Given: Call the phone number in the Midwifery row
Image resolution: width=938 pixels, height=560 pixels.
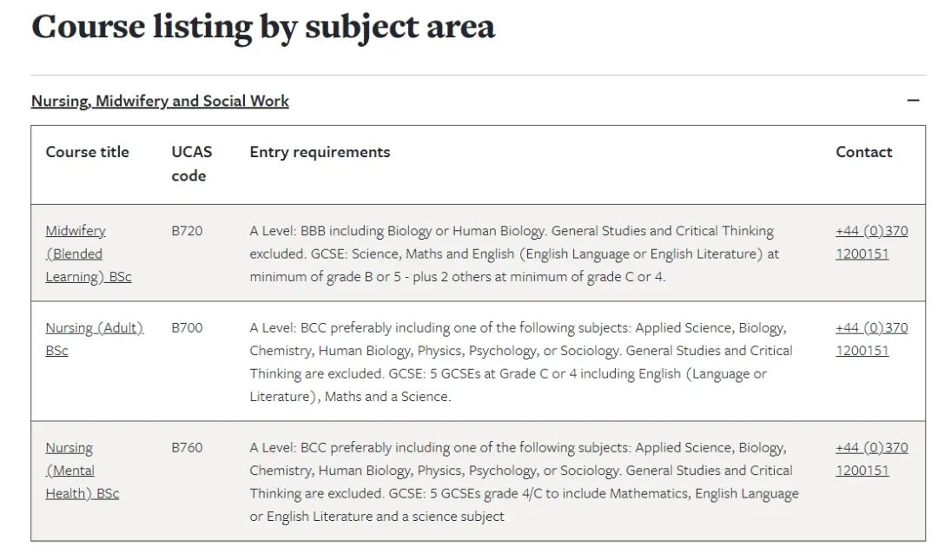Looking at the screenshot, I should pyautogui.click(x=872, y=242).
